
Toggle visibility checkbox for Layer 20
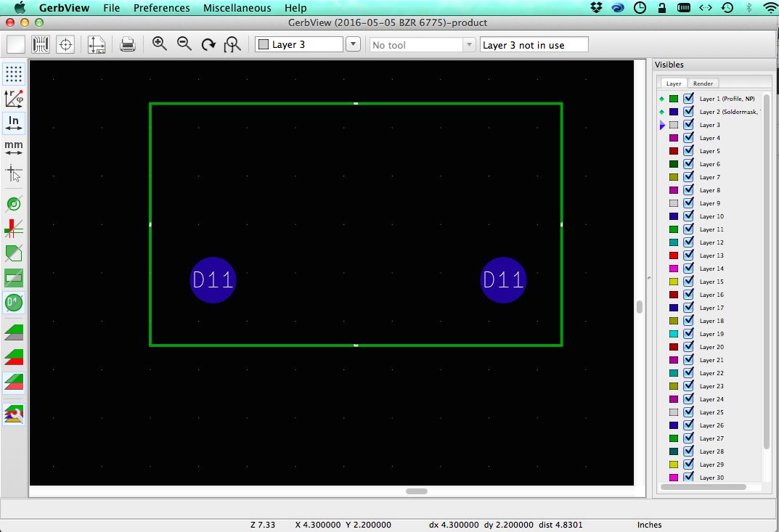point(688,347)
